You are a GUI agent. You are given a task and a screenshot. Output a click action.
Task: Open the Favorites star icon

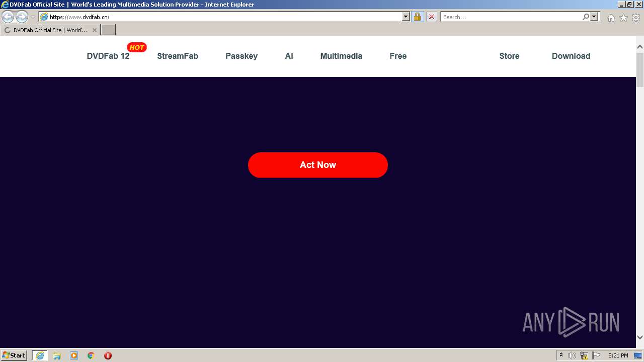coord(623,18)
